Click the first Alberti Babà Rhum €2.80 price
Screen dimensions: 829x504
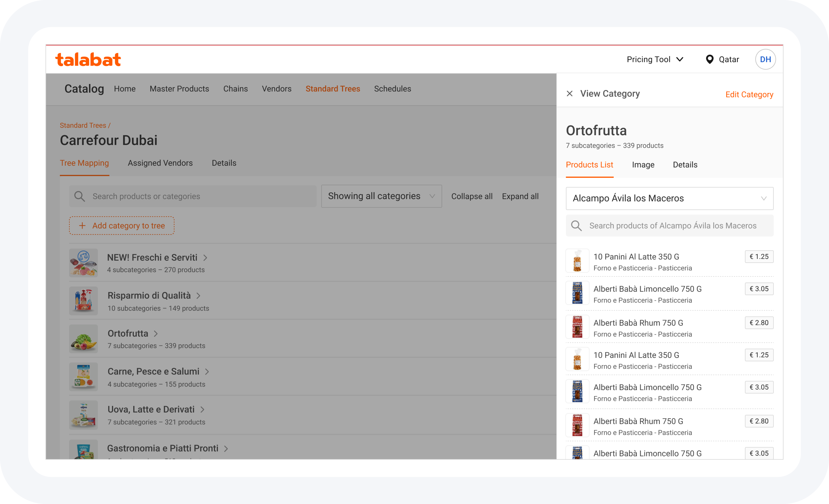[x=759, y=323]
